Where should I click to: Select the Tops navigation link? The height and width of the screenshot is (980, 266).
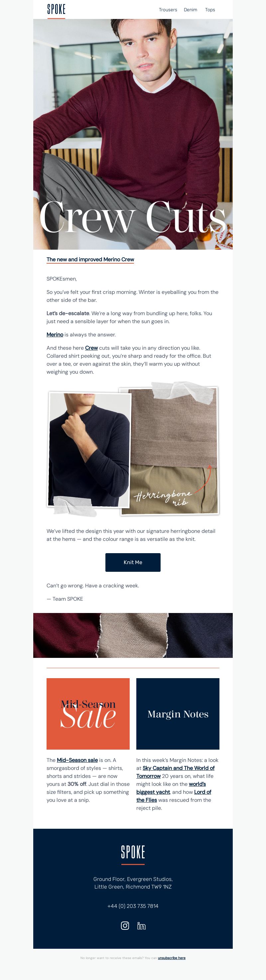pyautogui.click(x=210, y=10)
